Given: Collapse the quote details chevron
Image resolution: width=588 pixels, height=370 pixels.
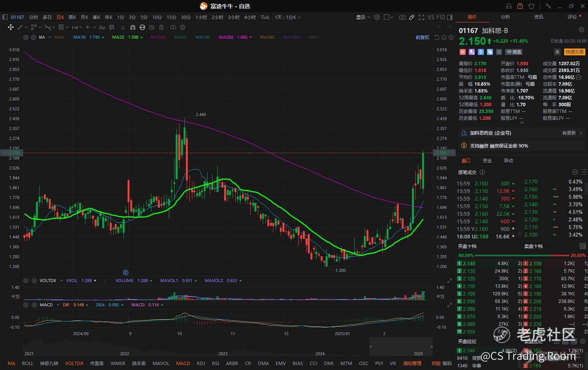Looking at the screenshot, I should [x=522, y=123].
